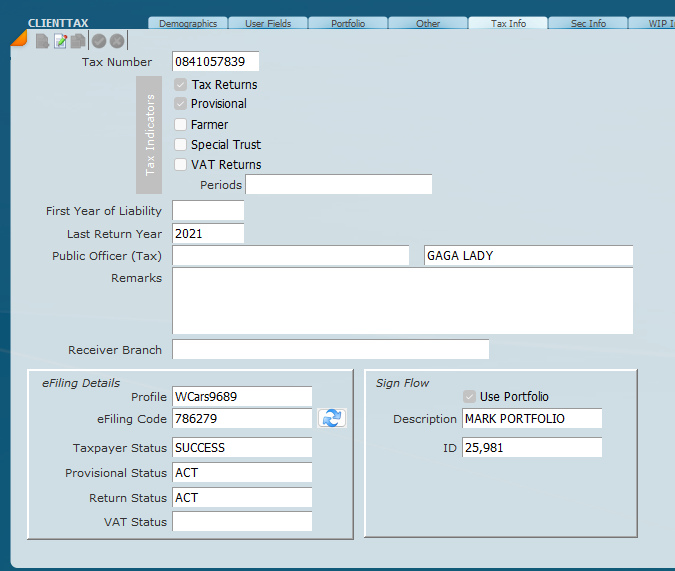Viewport: 675px width, 571px height.
Task: Click the new record toolbar icon
Action: [42, 41]
